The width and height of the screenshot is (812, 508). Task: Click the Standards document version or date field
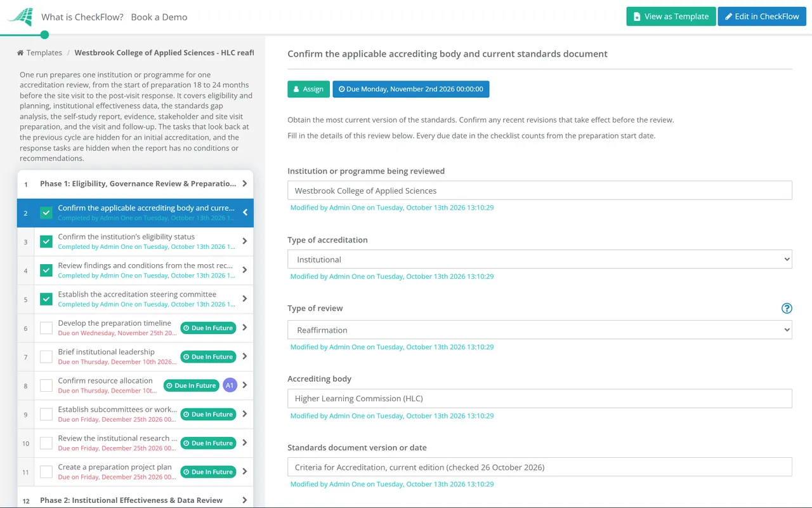pyautogui.click(x=540, y=467)
